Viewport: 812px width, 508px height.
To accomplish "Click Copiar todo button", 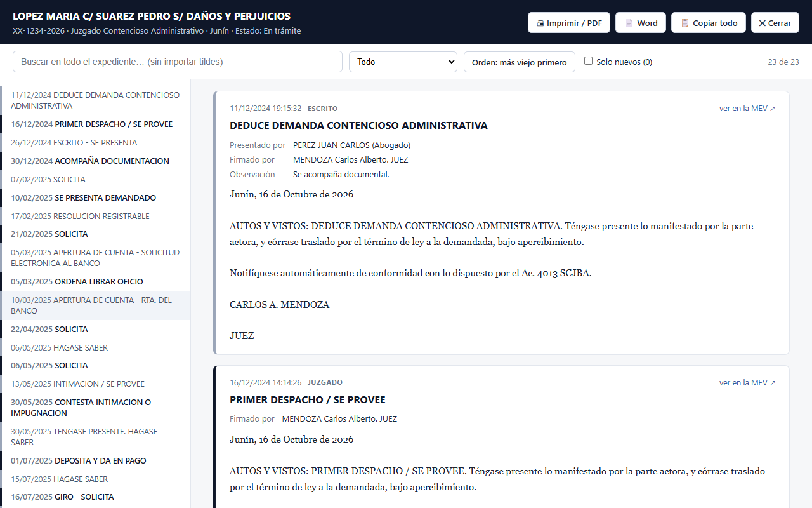I will pyautogui.click(x=709, y=23).
